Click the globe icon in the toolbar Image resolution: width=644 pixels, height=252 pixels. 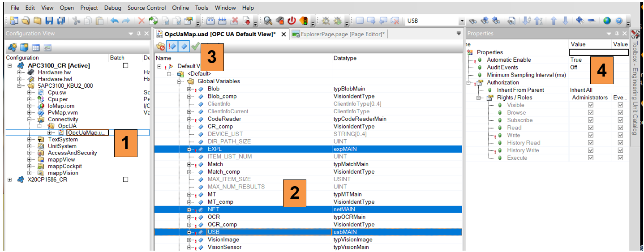click(607, 21)
